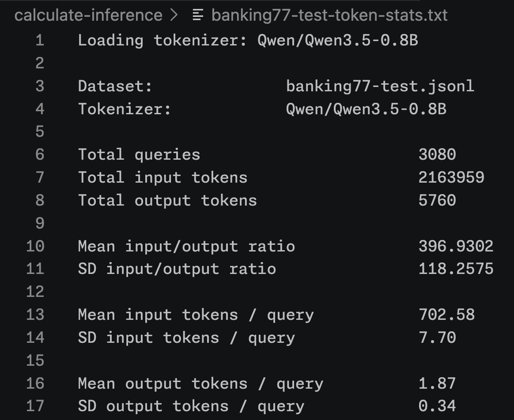Image resolution: width=514 pixels, height=420 pixels.
Task: Click 'SD output tokens / query' label
Action: click(x=191, y=406)
